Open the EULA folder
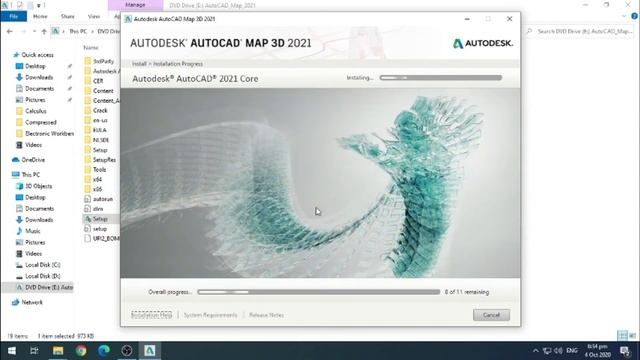This screenshot has width=640, height=360. pyautogui.click(x=96, y=130)
